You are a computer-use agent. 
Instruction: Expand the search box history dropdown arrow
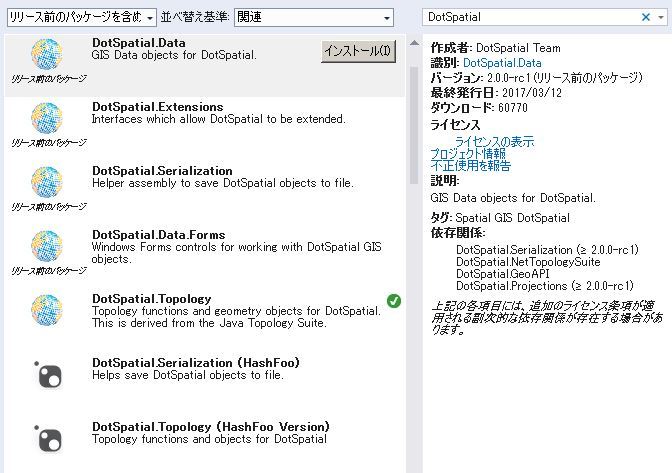(661, 17)
